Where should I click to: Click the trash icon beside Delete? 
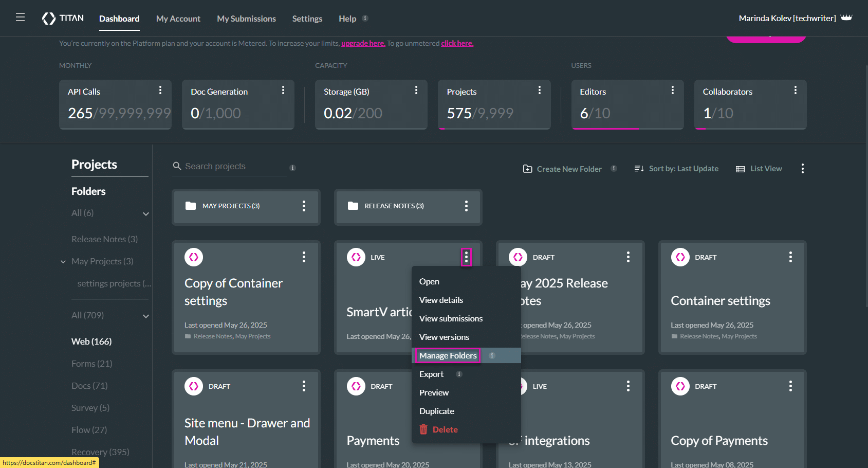coord(423,429)
